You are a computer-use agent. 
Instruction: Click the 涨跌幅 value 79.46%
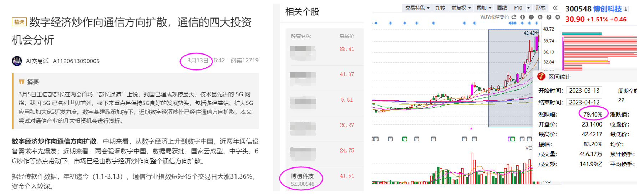pyautogui.click(x=593, y=114)
